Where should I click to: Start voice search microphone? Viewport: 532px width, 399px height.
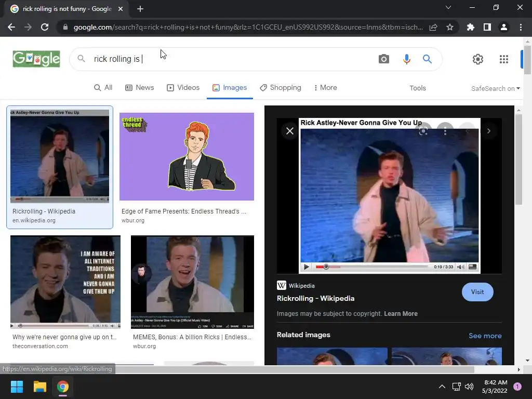click(406, 59)
